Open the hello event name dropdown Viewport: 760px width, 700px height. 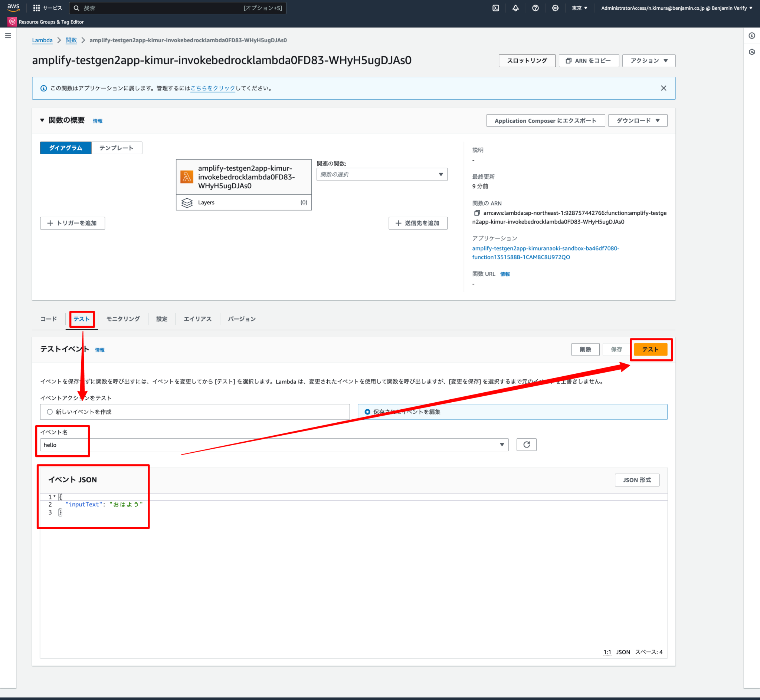pos(501,444)
